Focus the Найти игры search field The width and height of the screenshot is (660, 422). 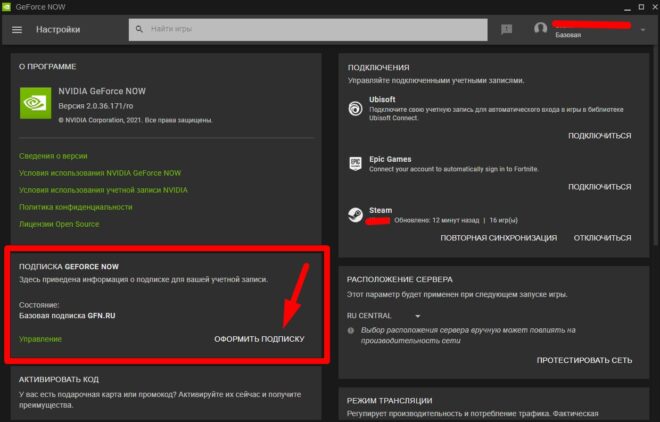click(x=308, y=29)
